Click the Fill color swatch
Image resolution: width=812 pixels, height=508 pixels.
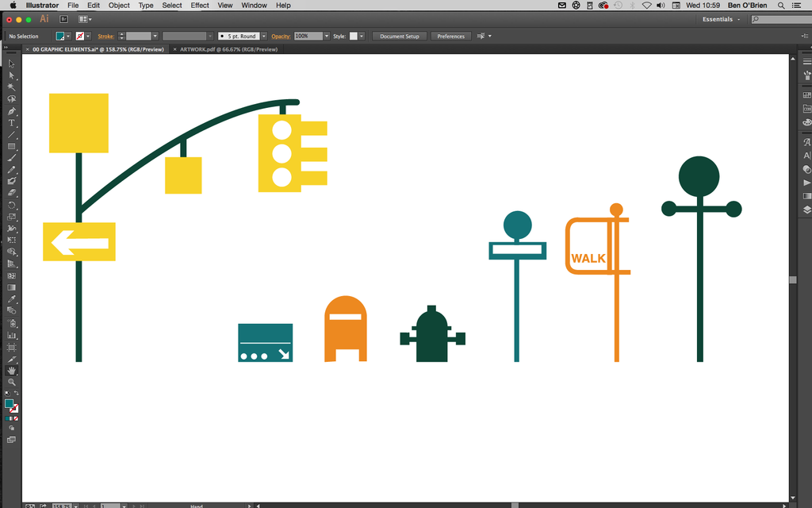[61, 36]
